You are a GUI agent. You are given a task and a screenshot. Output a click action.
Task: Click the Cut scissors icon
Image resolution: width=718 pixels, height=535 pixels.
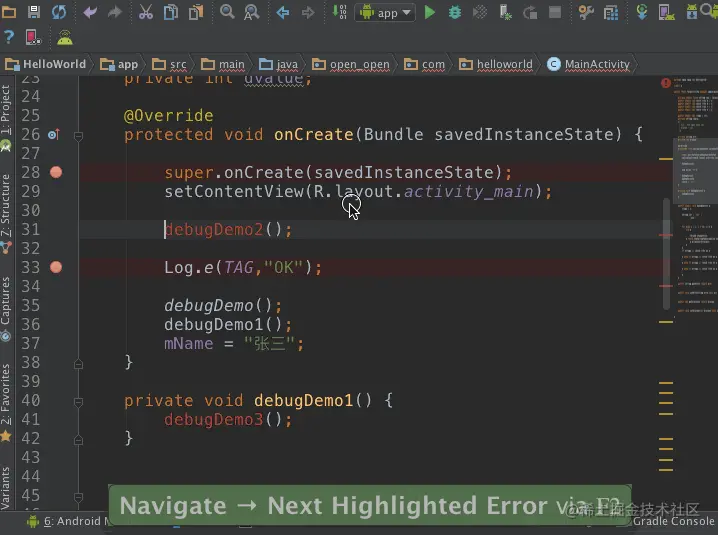tap(146, 12)
